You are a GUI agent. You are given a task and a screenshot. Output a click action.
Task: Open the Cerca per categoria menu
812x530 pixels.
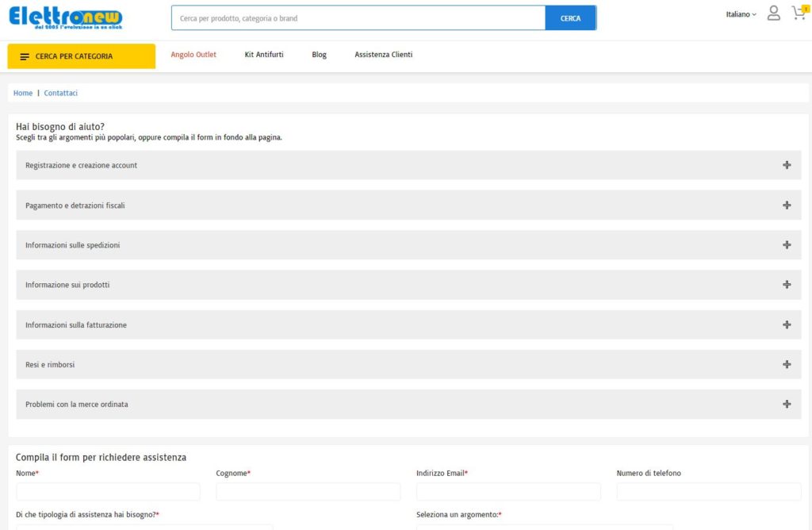click(81, 56)
